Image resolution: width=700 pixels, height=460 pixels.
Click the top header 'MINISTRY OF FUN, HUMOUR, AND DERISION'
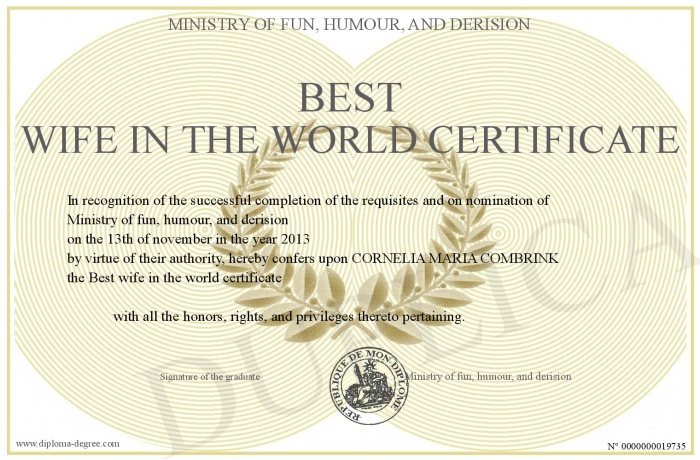[x=349, y=22]
